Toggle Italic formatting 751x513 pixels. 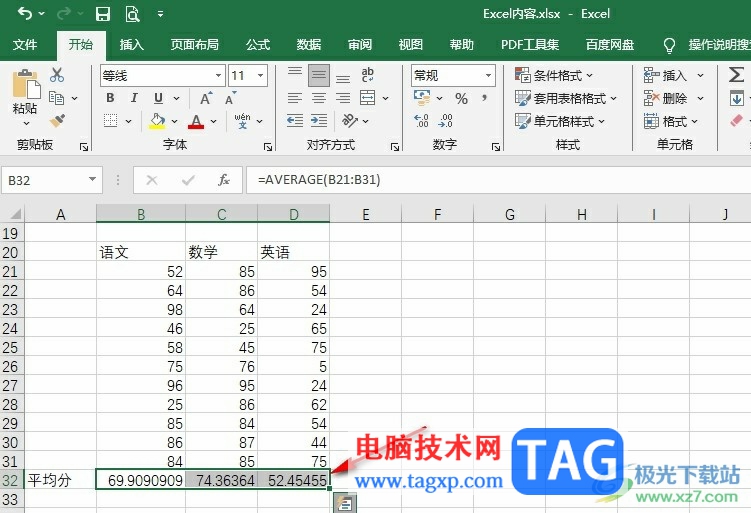pyautogui.click(x=134, y=98)
